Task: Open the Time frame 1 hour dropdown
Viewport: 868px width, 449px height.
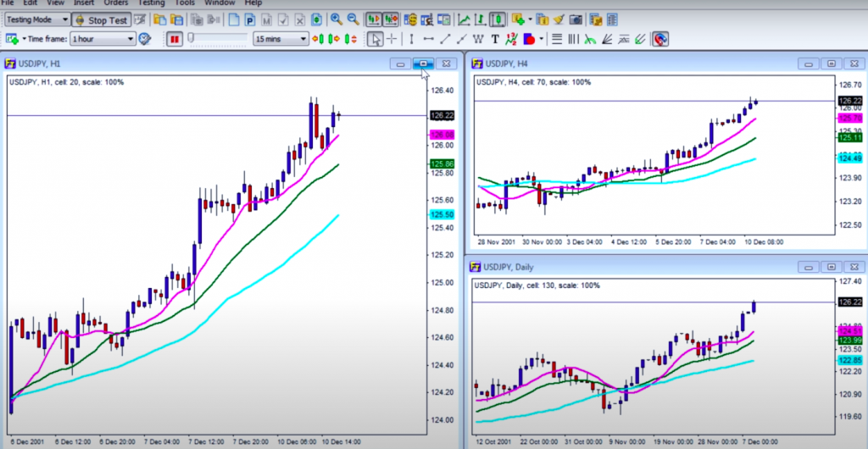Action: 103,39
